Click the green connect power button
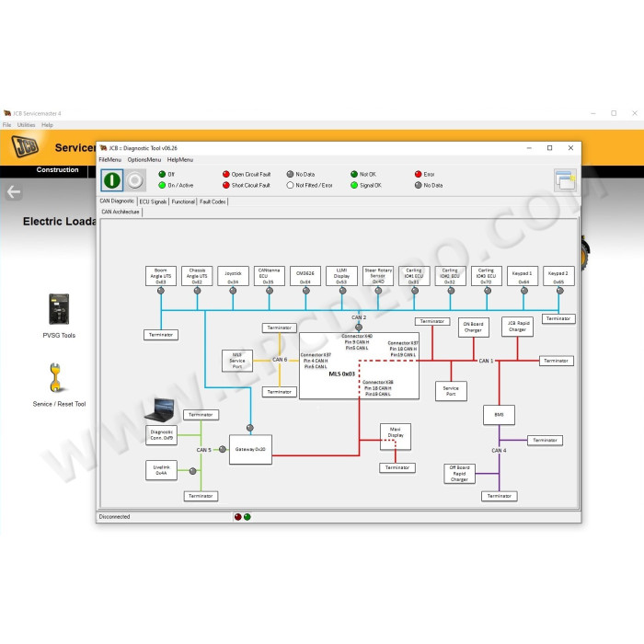Viewport: 644px width, 644px height. coord(111,180)
